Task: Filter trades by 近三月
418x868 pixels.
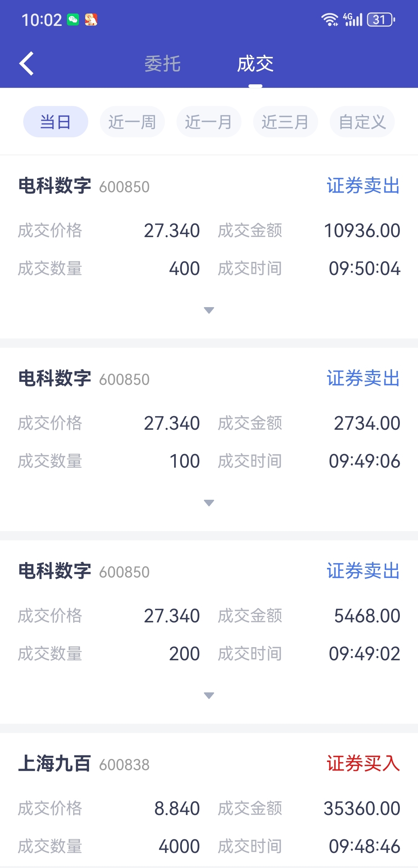Action: click(x=286, y=122)
